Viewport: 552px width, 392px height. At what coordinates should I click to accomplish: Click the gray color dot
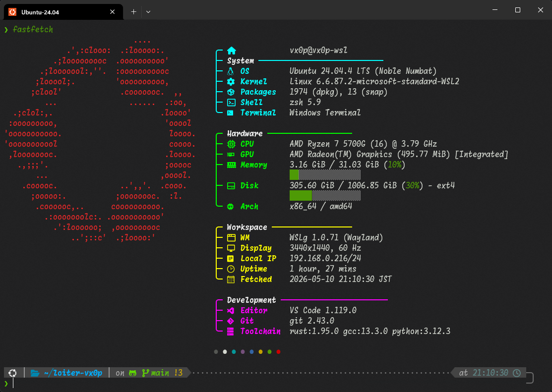tap(216, 352)
